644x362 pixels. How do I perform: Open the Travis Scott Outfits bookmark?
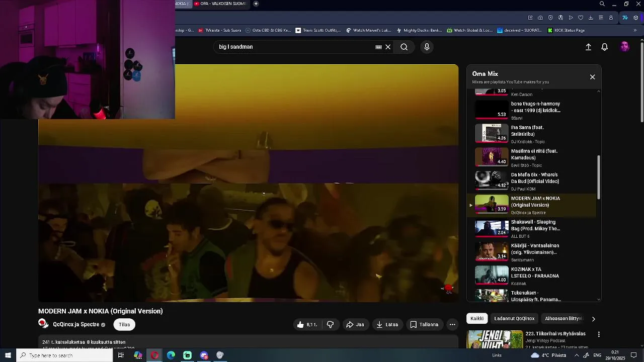(317, 30)
